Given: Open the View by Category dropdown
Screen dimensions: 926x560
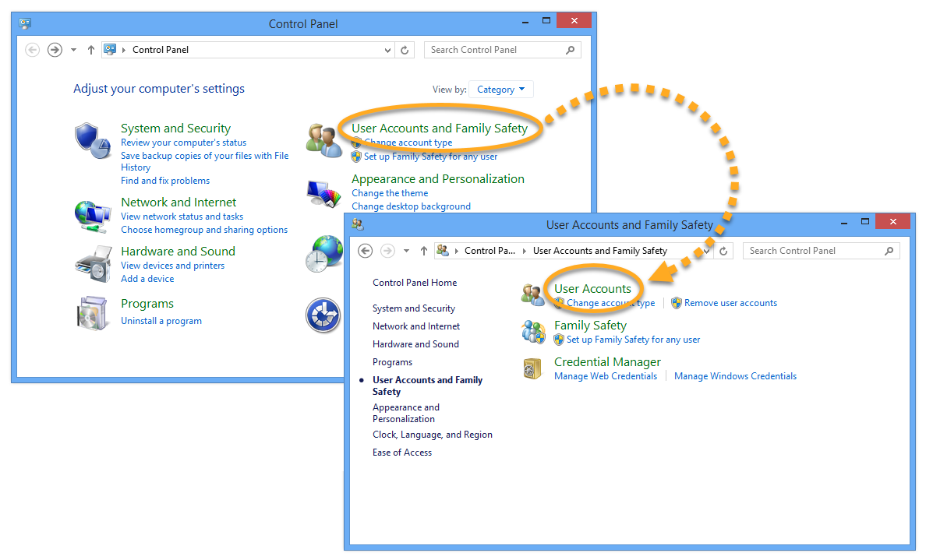Looking at the screenshot, I should coord(501,90).
